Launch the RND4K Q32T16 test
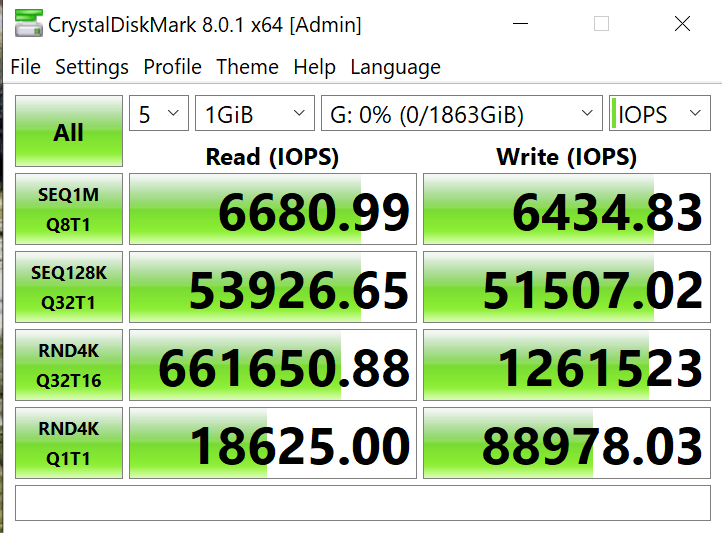 (x=69, y=364)
